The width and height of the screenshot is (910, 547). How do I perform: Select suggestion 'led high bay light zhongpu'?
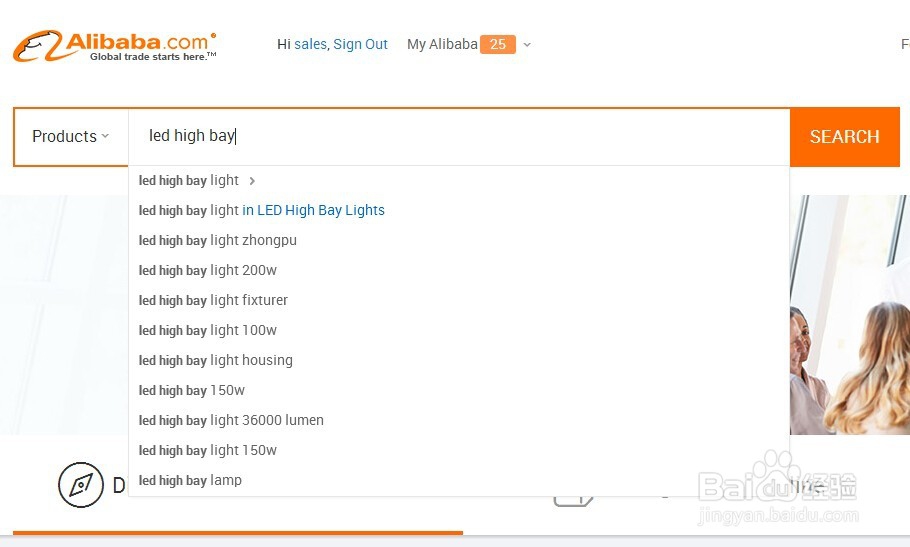tap(218, 240)
